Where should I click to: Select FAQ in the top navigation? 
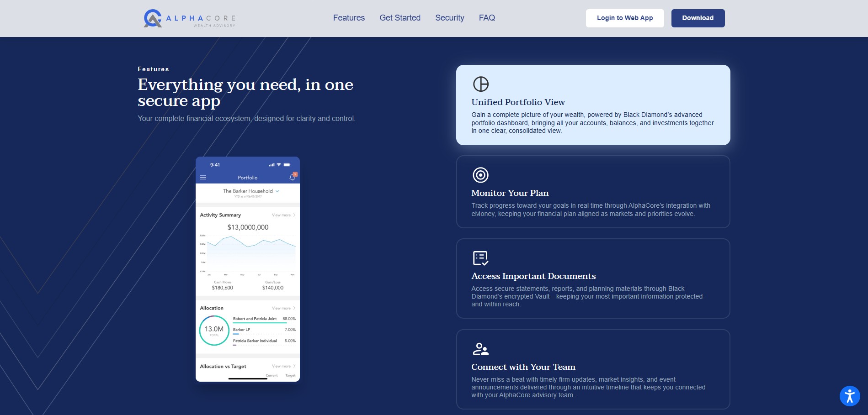click(x=487, y=18)
